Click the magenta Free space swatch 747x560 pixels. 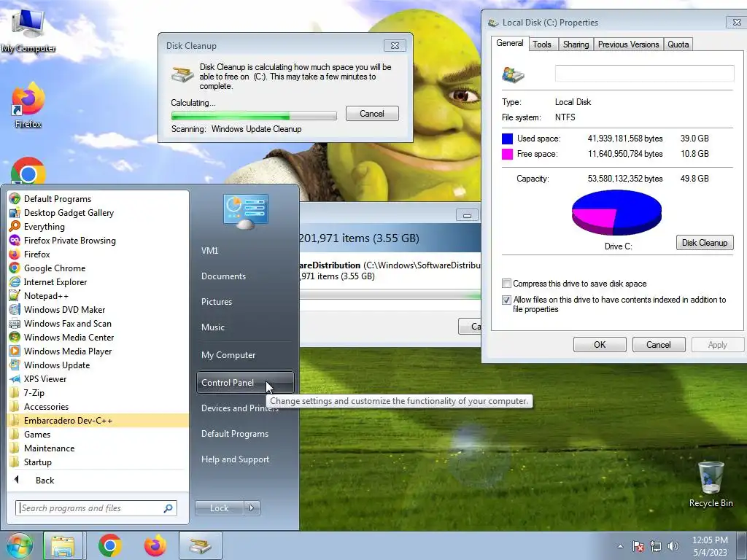click(x=508, y=154)
